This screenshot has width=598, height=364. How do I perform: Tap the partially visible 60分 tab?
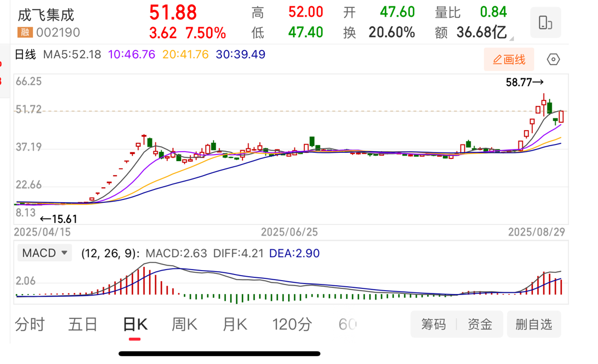[x=348, y=325]
